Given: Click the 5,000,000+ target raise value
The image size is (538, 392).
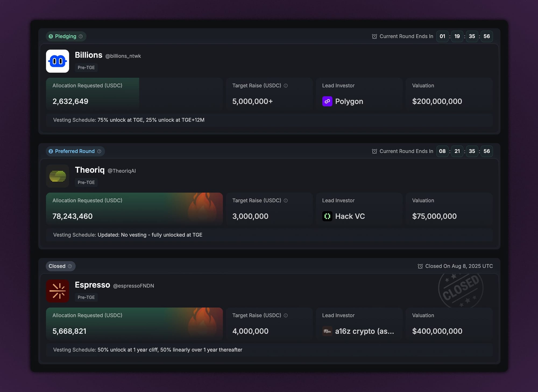Looking at the screenshot, I should coord(253,101).
